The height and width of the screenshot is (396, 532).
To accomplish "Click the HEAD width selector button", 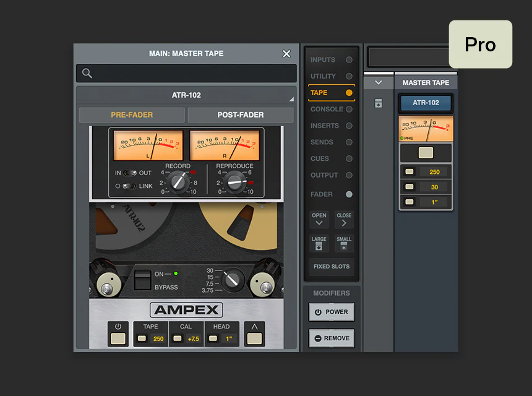I will pyautogui.click(x=213, y=338).
